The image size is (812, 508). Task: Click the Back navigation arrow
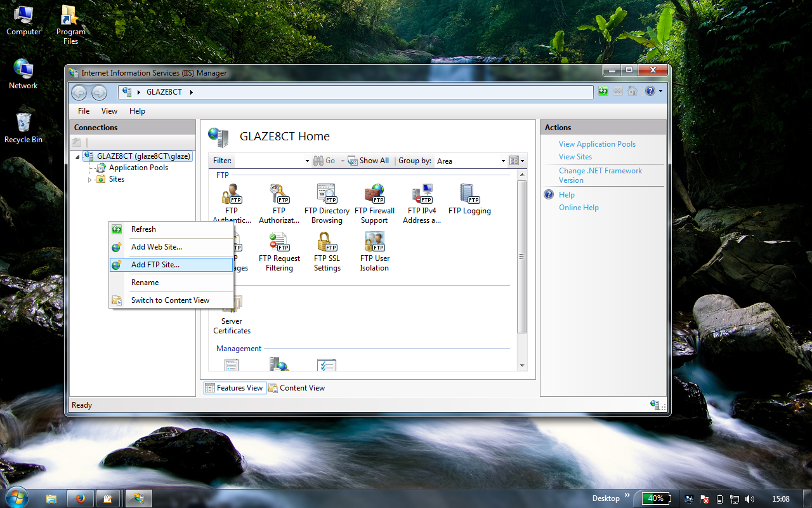[79, 93]
